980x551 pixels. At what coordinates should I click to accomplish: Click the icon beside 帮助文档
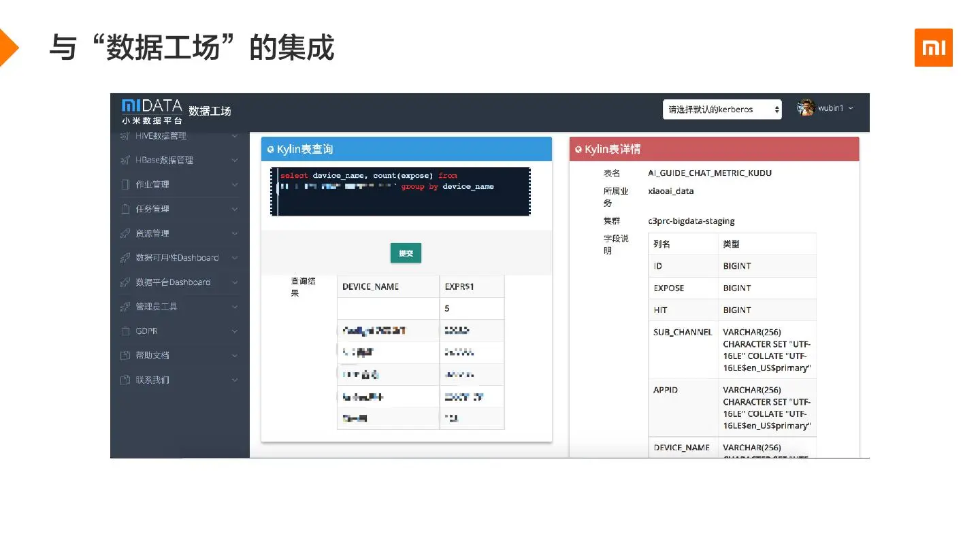click(125, 356)
